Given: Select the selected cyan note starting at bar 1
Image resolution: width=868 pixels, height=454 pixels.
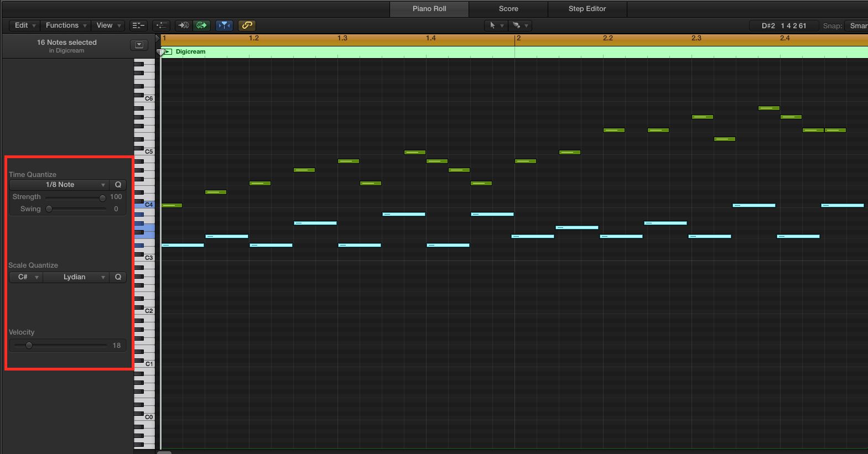Looking at the screenshot, I should click(183, 245).
